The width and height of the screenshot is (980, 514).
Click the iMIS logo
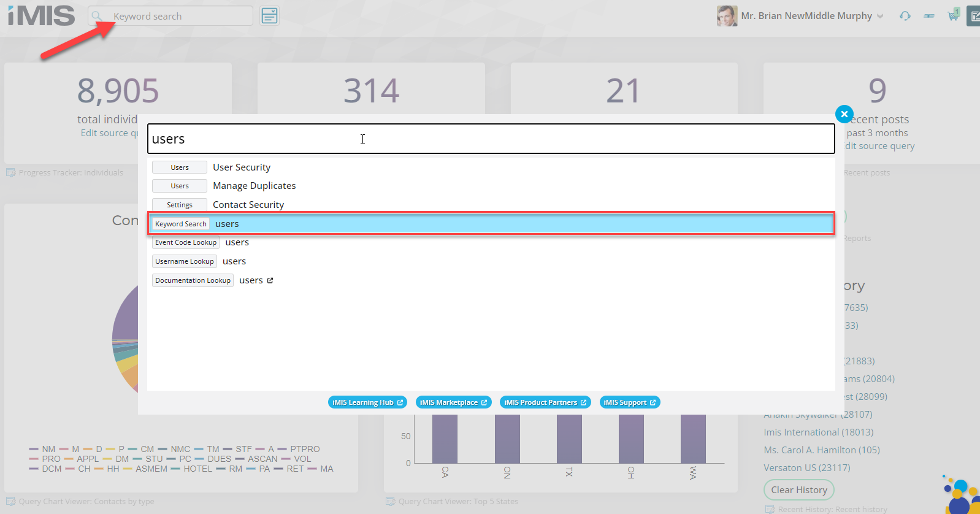pyautogui.click(x=41, y=16)
